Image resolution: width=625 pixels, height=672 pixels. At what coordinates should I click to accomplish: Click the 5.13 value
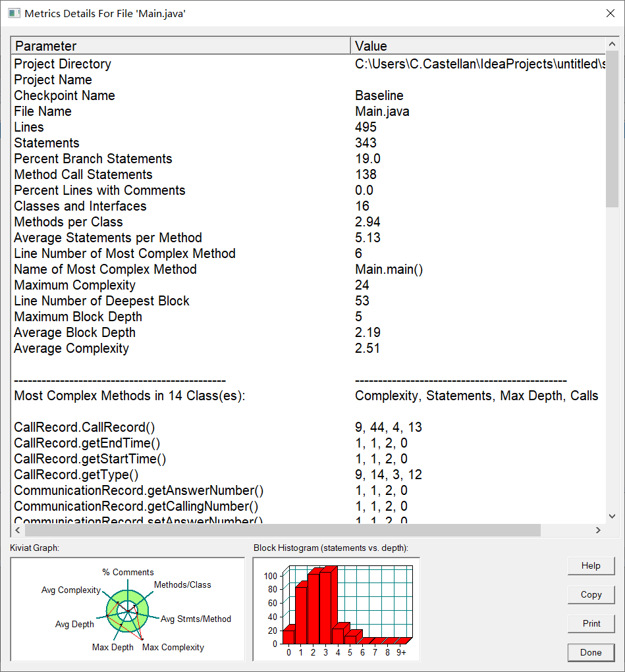pyautogui.click(x=367, y=238)
